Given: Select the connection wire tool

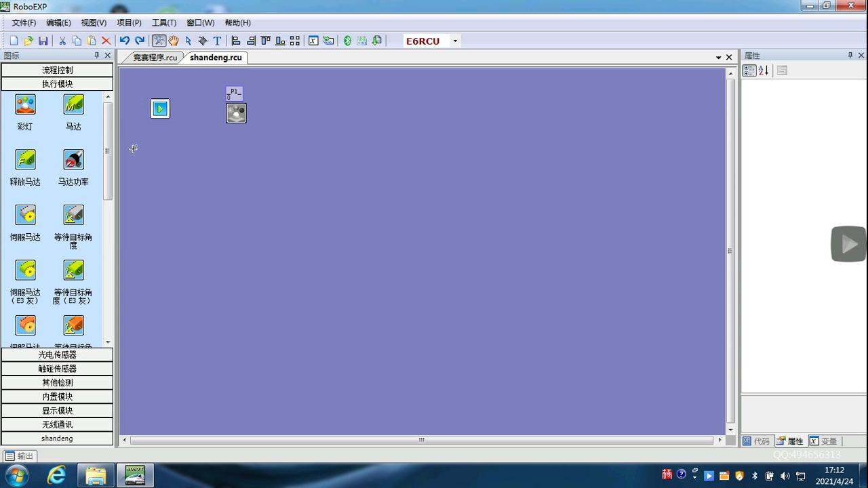Looking at the screenshot, I should coord(203,41).
